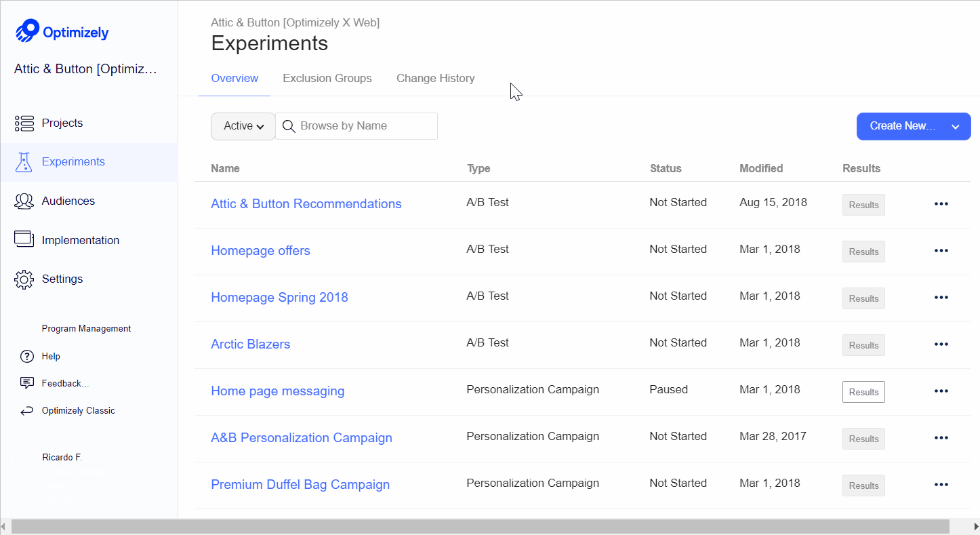Click the search magnifier icon

click(x=289, y=126)
